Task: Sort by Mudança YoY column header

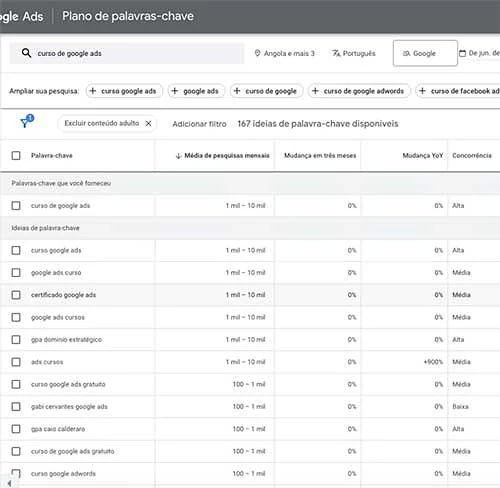Action: [x=423, y=156]
